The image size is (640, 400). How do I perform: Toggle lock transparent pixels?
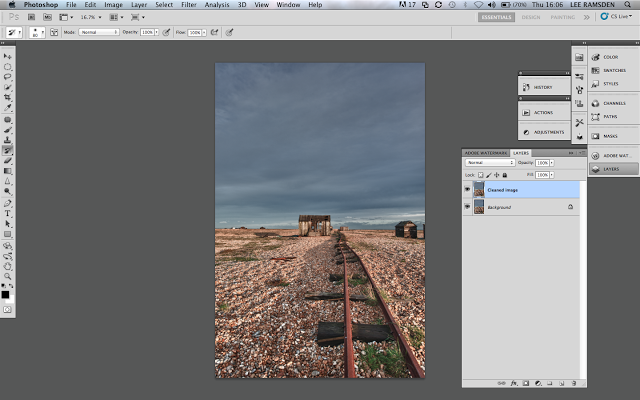480,175
